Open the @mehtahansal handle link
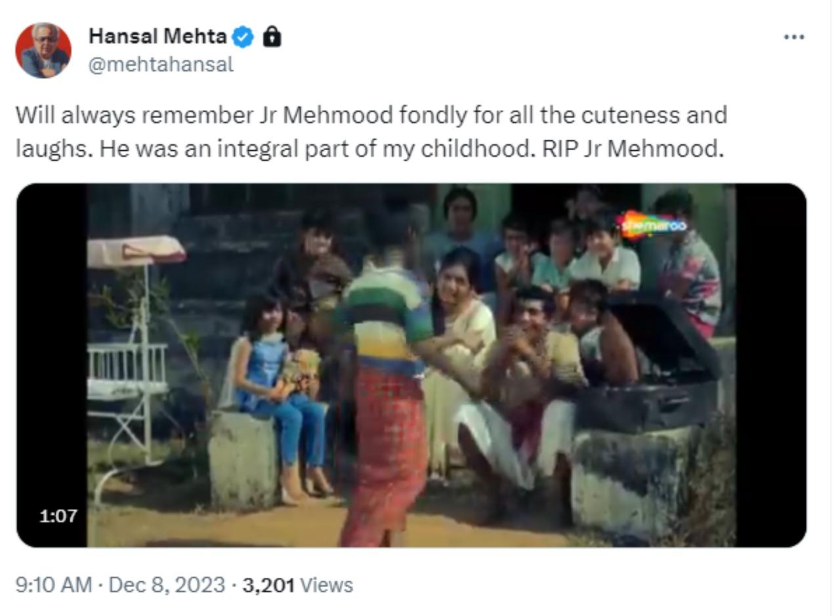This screenshot has width=840, height=616. [x=161, y=65]
